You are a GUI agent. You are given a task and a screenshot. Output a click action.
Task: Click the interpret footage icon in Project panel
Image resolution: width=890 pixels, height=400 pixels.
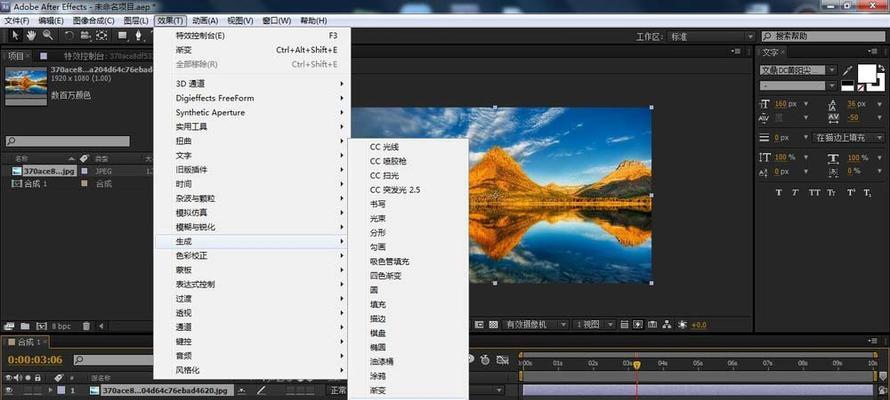9,326
